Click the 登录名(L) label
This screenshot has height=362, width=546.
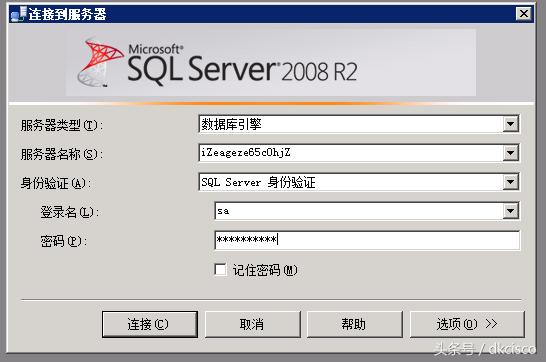click(x=70, y=212)
